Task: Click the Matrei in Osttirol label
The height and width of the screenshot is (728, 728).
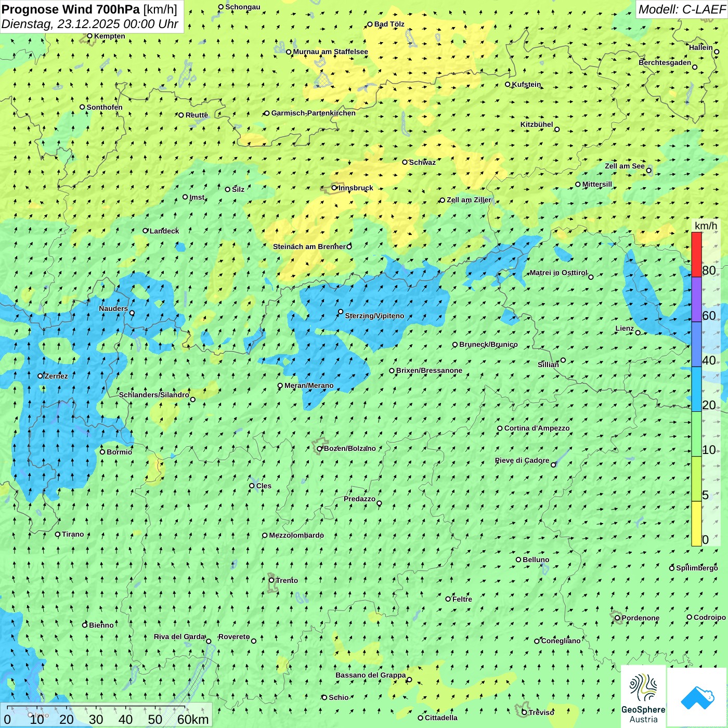Action: [x=558, y=272]
